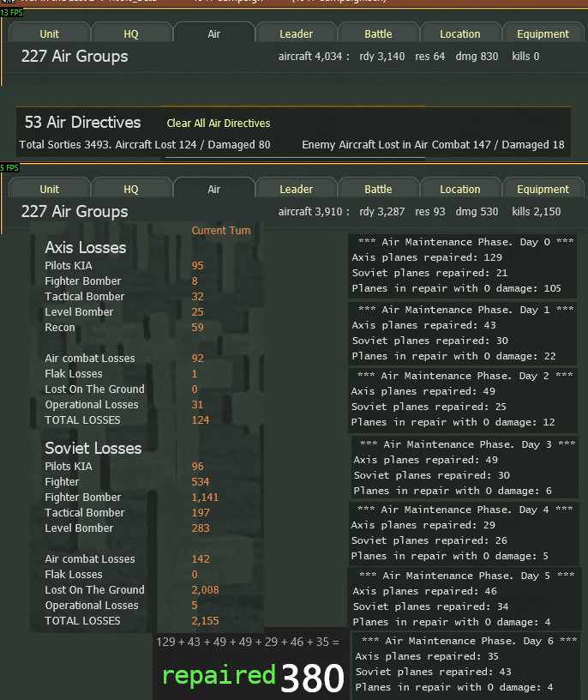Screen dimensions: 588x700
Task: Select the Soviet Fighter Bomber value 1,141
Action: [205, 498]
